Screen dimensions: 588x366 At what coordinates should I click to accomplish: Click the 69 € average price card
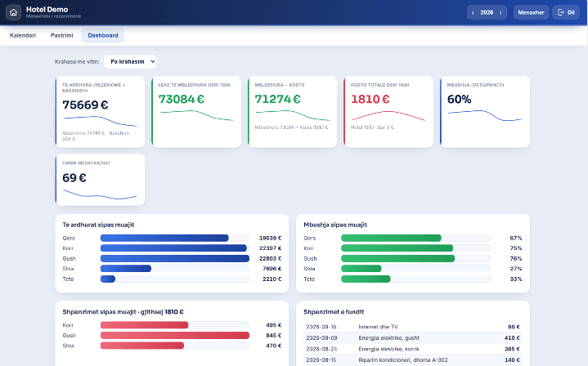[100, 180]
